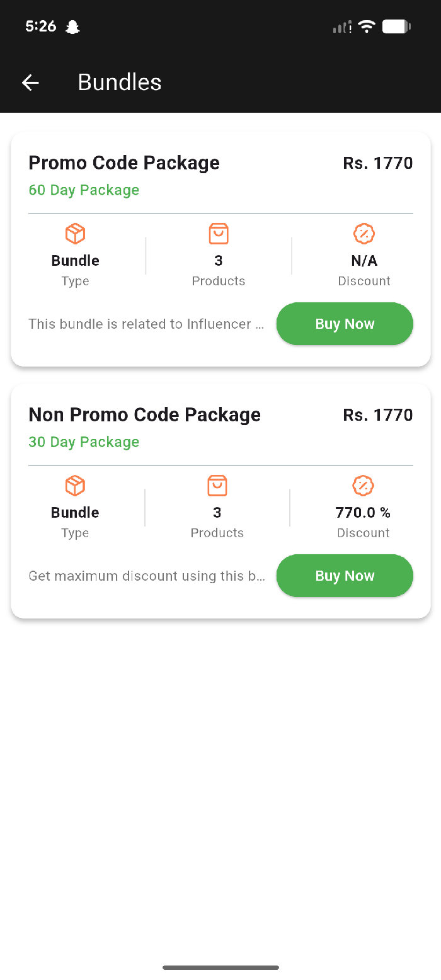
Task: Tap the back arrow in header
Action: coord(30,83)
